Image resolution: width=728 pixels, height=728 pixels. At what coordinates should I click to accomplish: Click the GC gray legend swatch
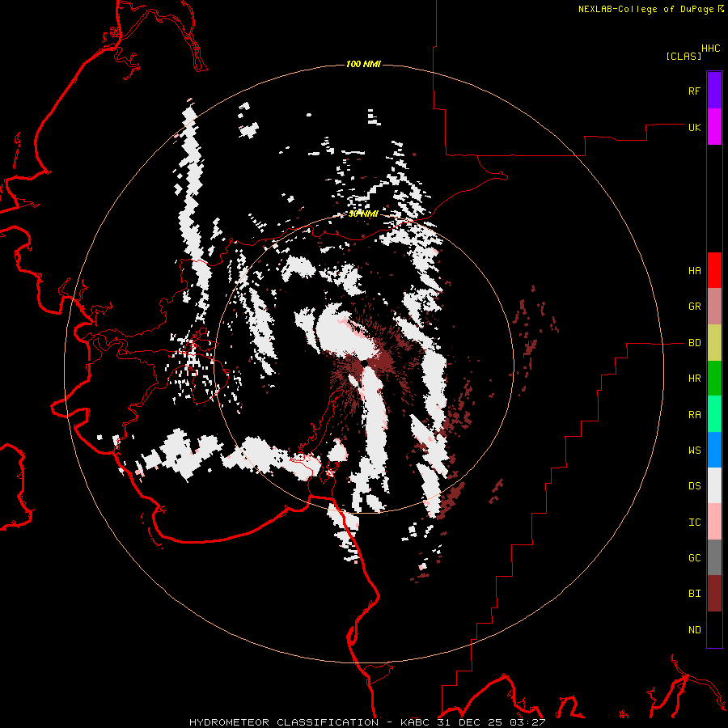(714, 557)
